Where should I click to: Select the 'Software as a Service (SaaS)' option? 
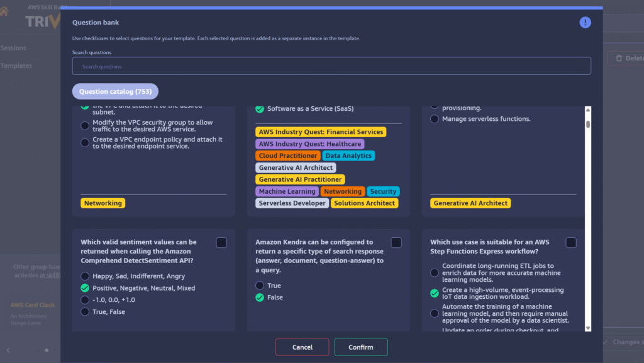[260, 109]
